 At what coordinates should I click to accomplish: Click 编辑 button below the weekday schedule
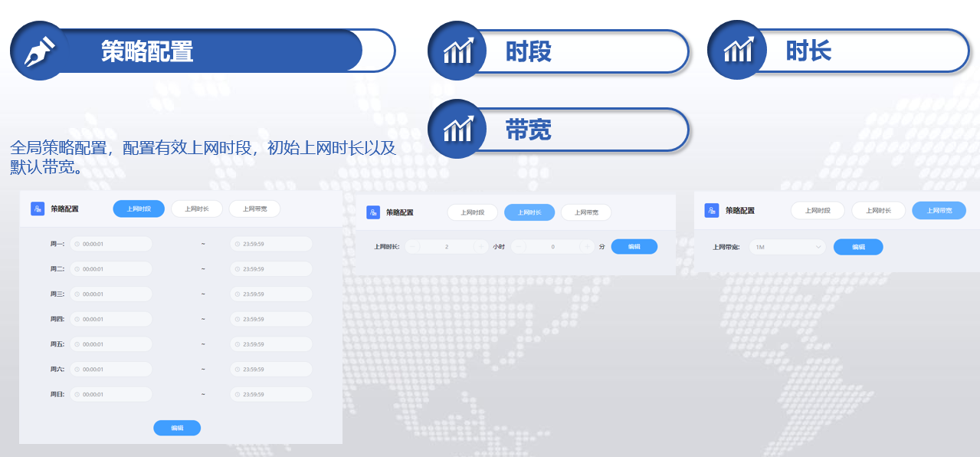click(177, 428)
